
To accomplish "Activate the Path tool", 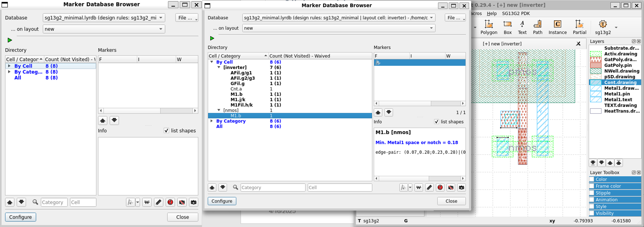I will (x=537, y=27).
